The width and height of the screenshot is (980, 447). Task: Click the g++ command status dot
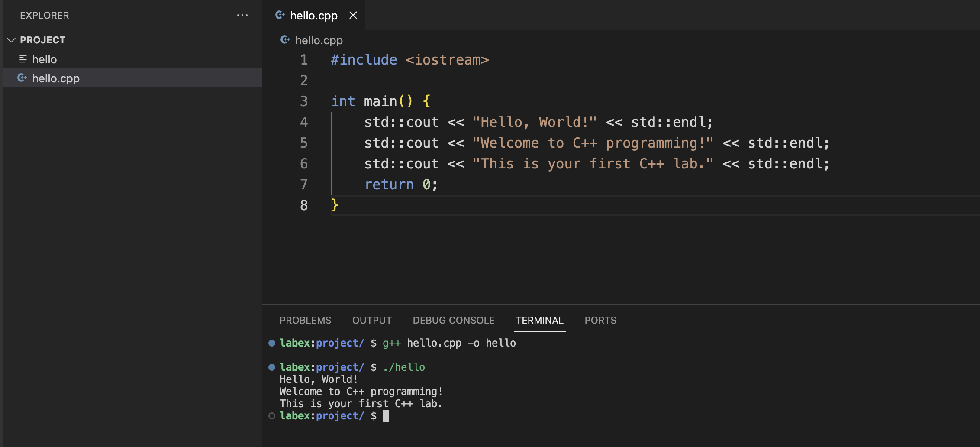(272, 343)
